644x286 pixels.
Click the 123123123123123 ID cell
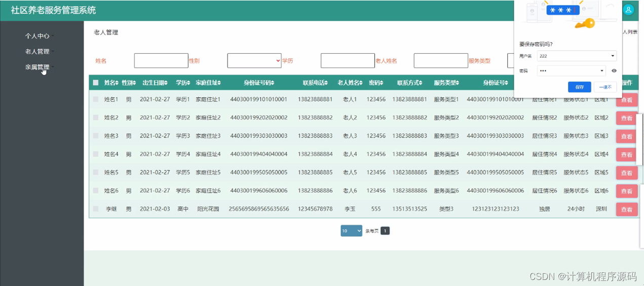coord(496,209)
